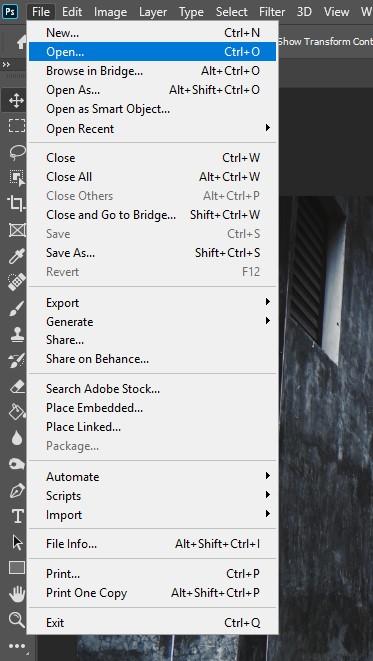The width and height of the screenshot is (373, 661).
Task: Click Close in the File menu
Action: coord(152,158)
